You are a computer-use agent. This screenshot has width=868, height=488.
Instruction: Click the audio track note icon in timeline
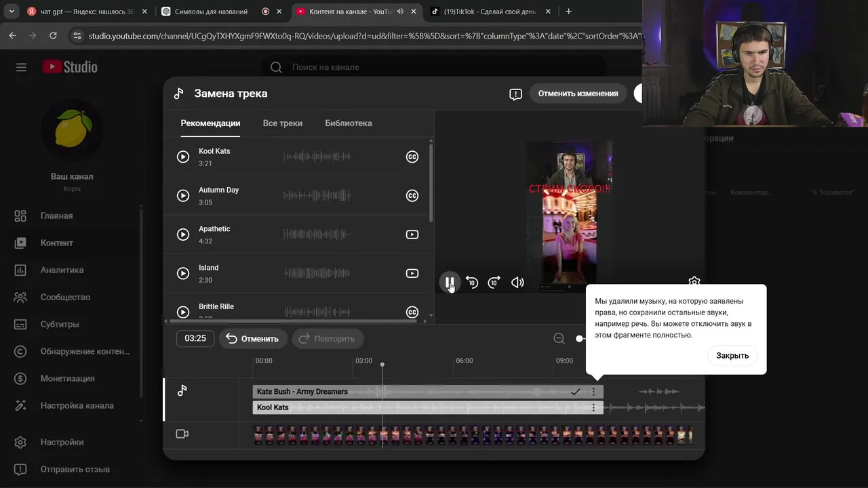pyautogui.click(x=182, y=390)
